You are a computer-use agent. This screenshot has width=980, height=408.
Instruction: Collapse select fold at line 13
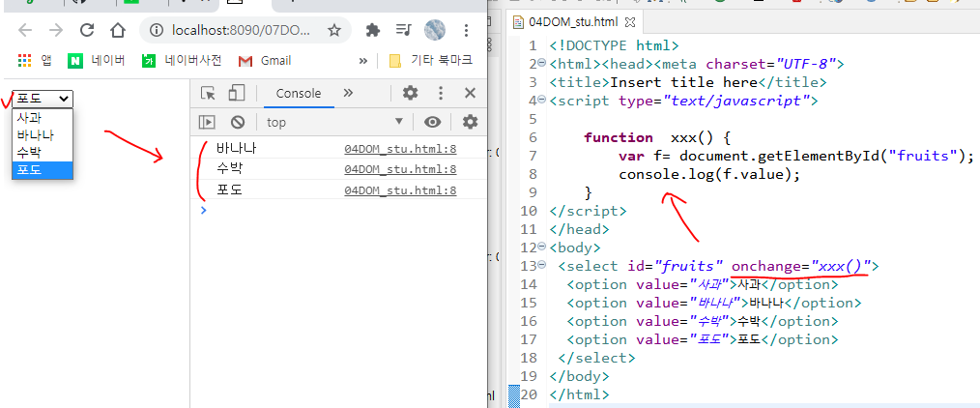click(542, 266)
